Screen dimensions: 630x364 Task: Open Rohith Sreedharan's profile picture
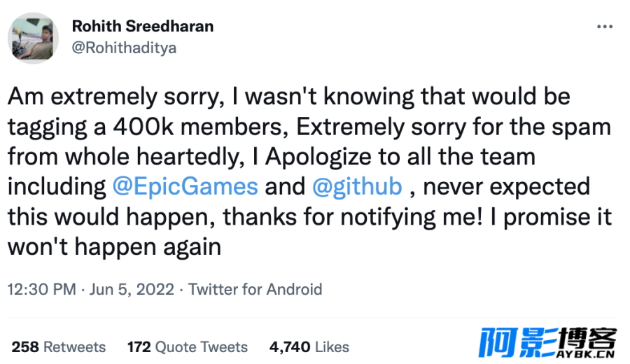(x=34, y=38)
